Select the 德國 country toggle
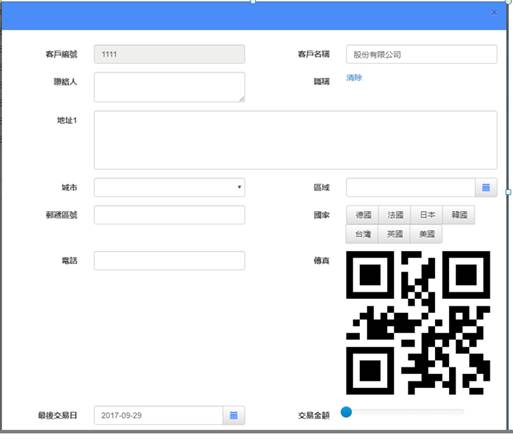This screenshot has height=439, width=513. click(363, 215)
